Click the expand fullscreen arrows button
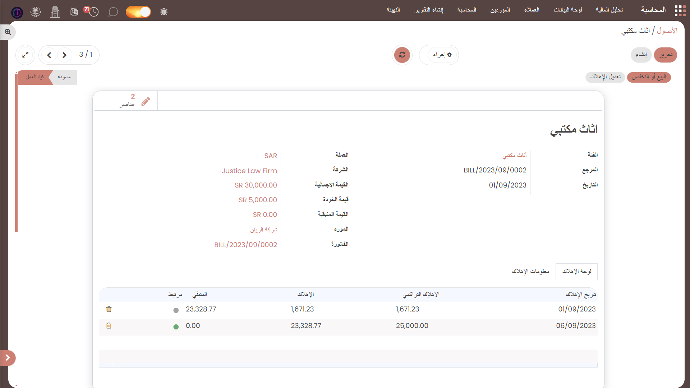Screen dimensions: 690x388 point(25,55)
